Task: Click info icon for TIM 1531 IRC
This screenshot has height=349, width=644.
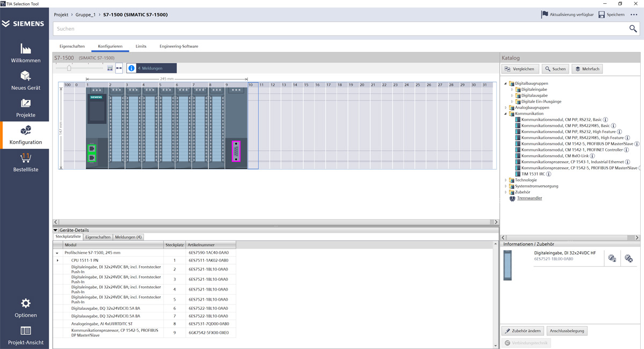Action: [548, 174]
